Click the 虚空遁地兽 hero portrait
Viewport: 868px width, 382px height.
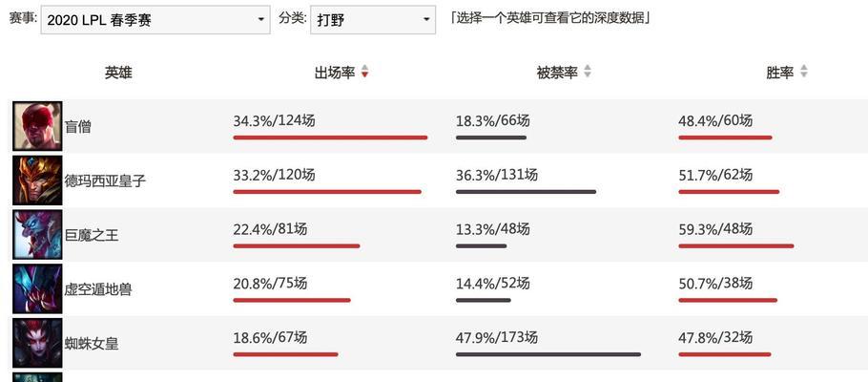click(x=37, y=288)
